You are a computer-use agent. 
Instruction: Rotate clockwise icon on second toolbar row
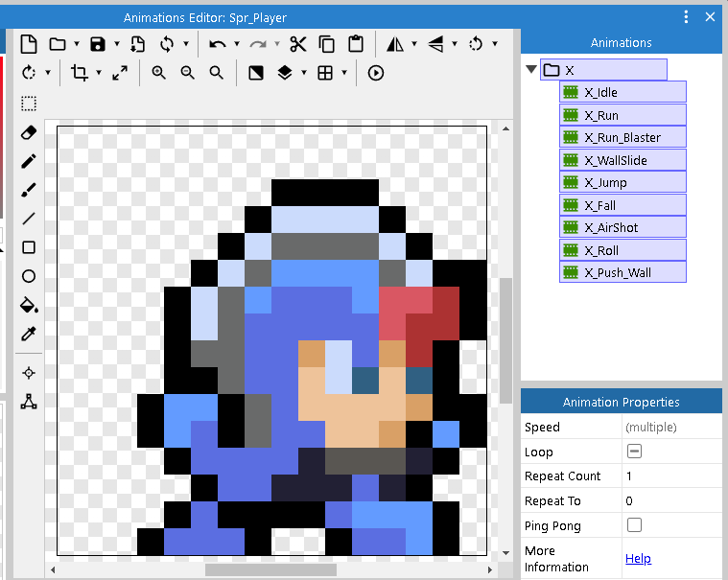coord(29,73)
